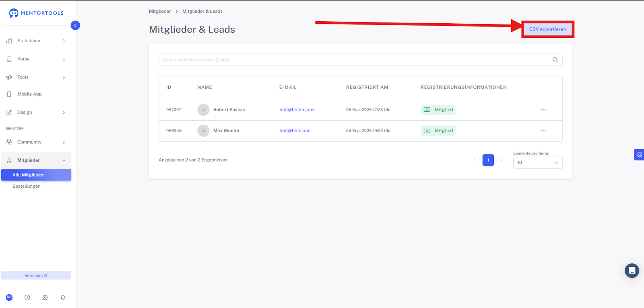This screenshot has height=308, width=644.
Task: Open Kurse in the sidebar
Action: pos(36,59)
